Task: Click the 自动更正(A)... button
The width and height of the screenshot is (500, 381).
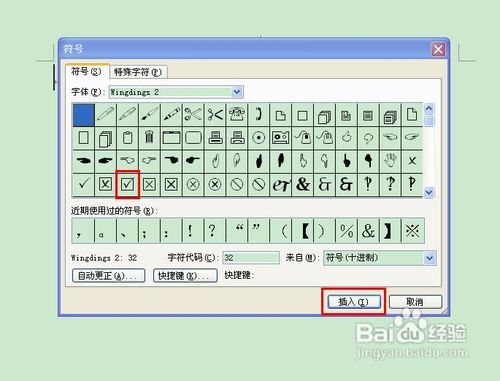Action: coord(108,276)
